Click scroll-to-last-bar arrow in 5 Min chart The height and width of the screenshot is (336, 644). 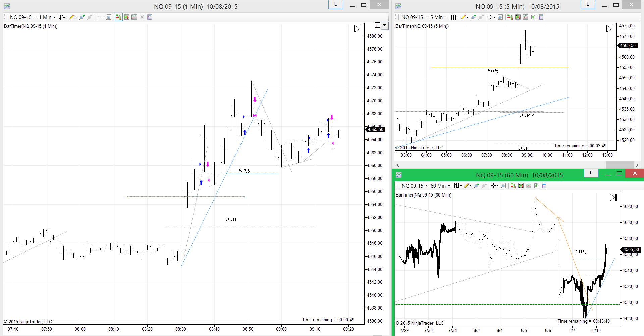click(610, 29)
